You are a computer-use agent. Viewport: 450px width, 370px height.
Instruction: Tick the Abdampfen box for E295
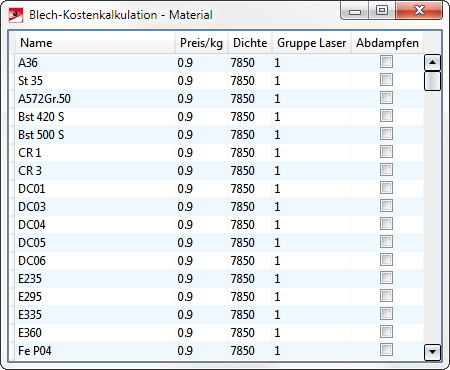(386, 296)
